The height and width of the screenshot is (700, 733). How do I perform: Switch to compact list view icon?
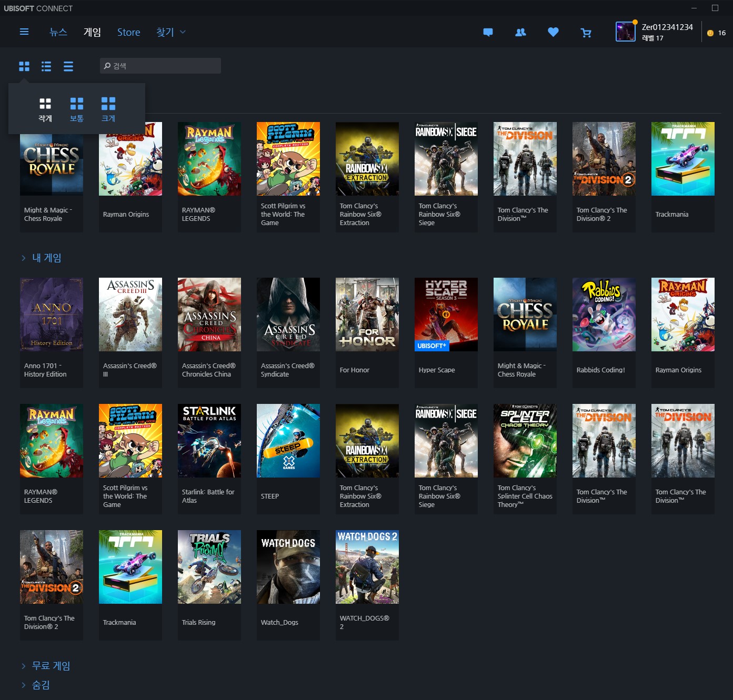68,66
